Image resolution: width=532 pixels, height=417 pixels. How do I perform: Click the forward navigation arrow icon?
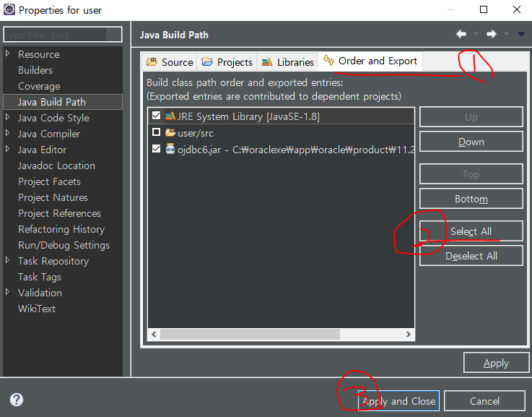coord(492,34)
